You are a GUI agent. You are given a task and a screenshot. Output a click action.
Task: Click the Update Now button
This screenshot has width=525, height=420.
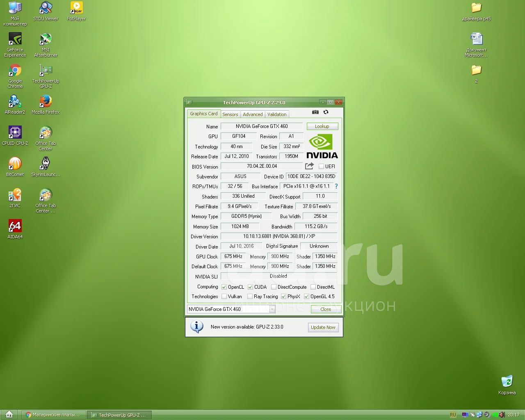tap(323, 327)
